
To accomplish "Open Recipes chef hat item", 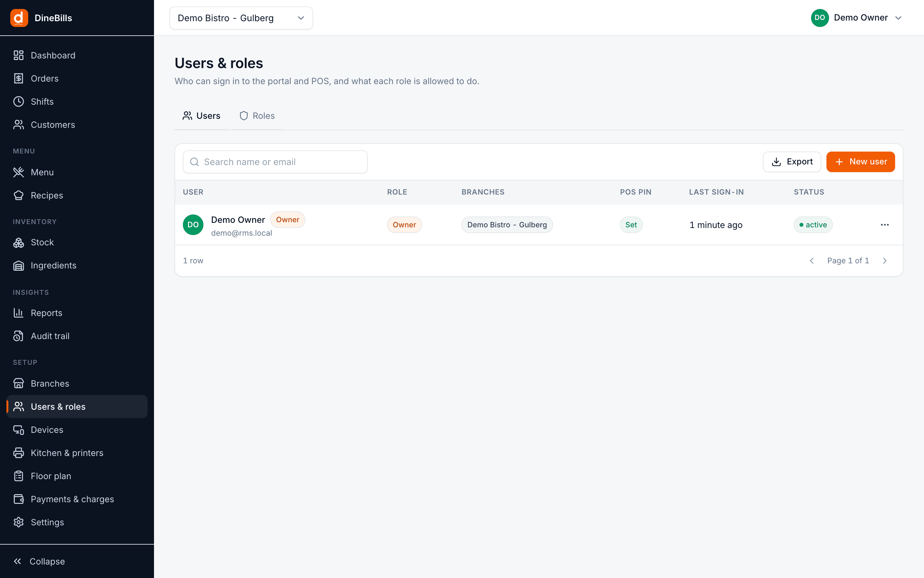I will (x=77, y=195).
